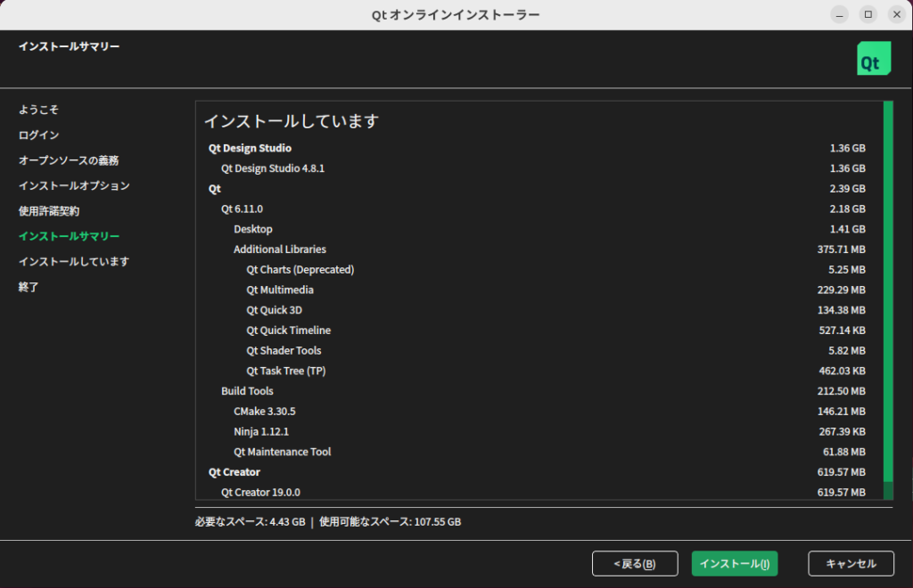The height and width of the screenshot is (588, 913).
Task: Click the インストール button to start installation
Action: click(x=734, y=564)
